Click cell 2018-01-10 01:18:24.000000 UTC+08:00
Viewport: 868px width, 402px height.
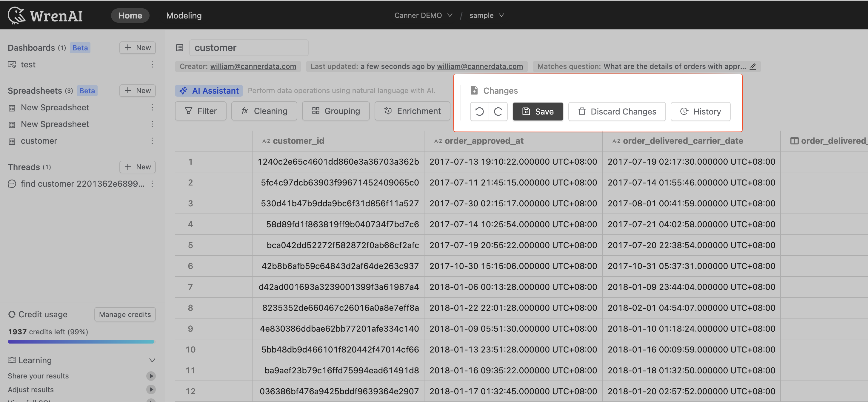(691, 329)
